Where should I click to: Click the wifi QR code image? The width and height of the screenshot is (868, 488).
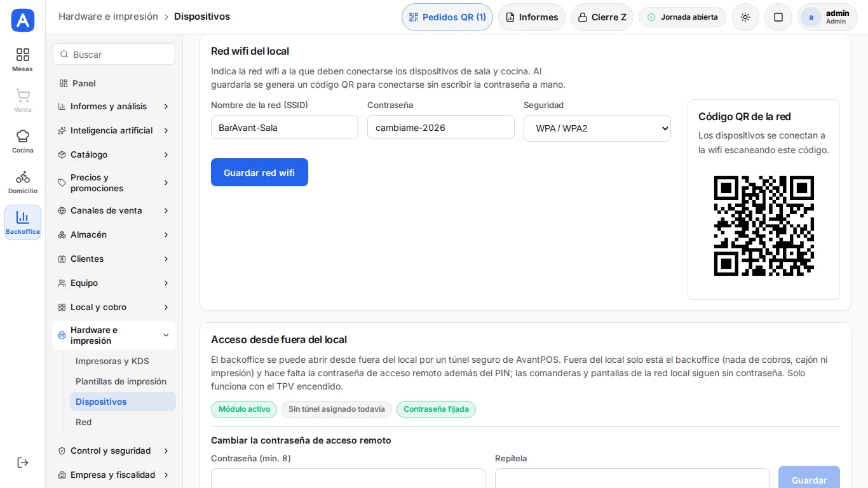coord(764,226)
